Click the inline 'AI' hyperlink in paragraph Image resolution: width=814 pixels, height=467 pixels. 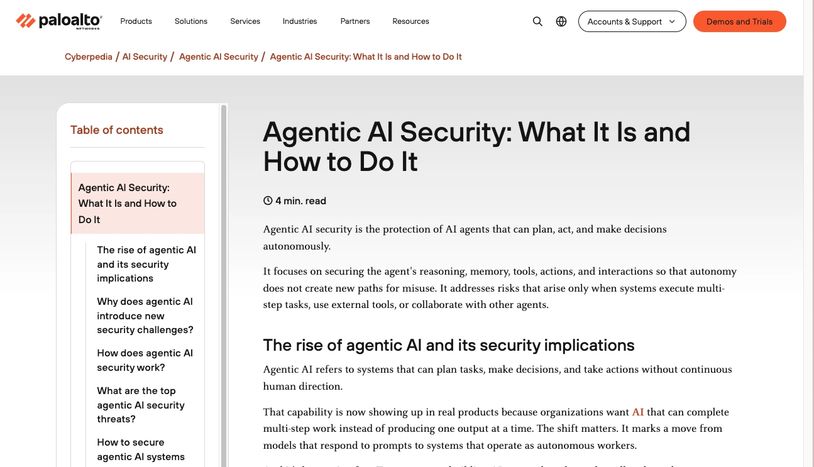637,412
